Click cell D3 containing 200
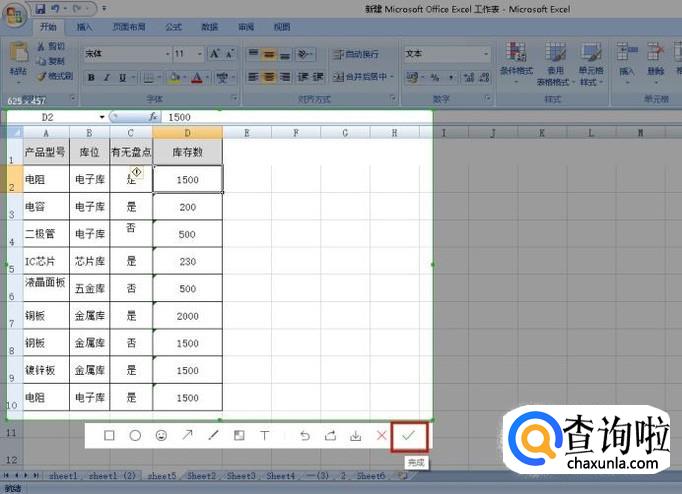 [187, 207]
